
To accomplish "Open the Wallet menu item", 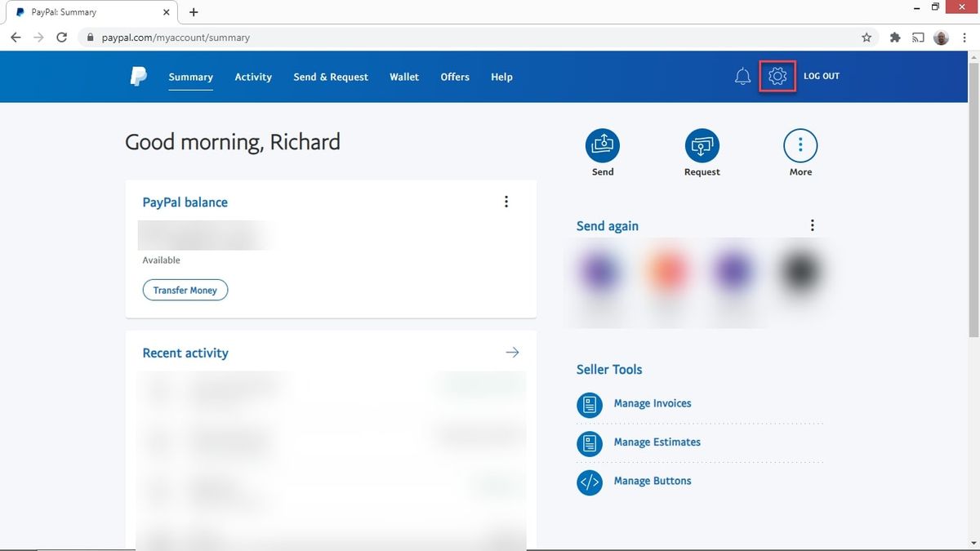I will (403, 76).
